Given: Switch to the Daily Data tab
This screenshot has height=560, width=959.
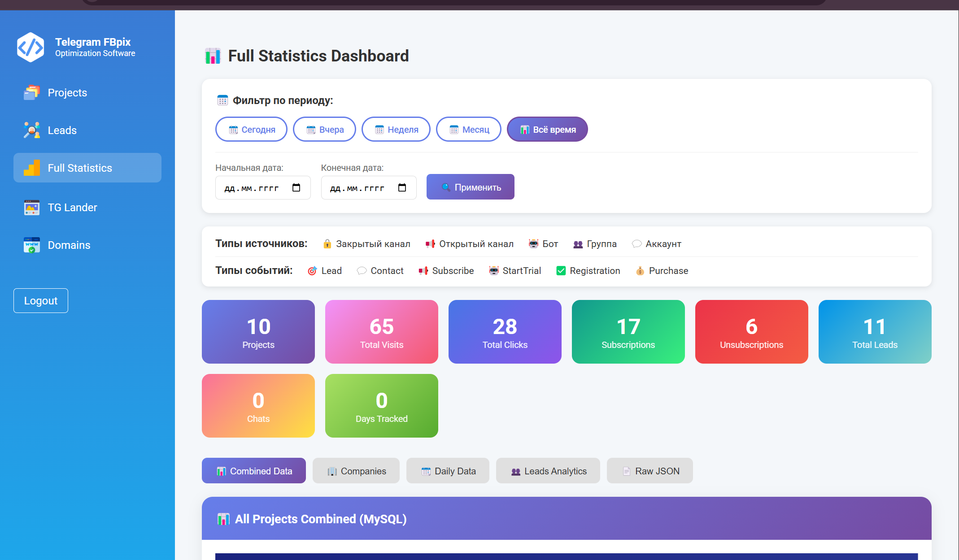Looking at the screenshot, I should pyautogui.click(x=448, y=471).
